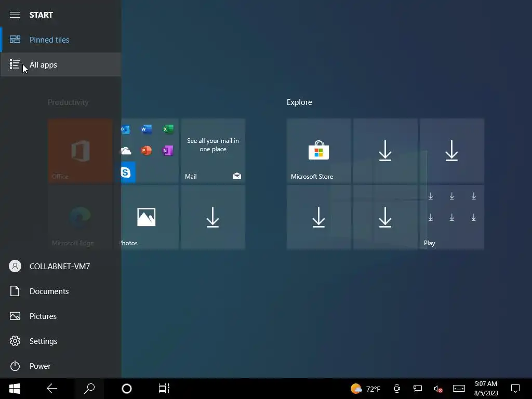Image resolution: width=532 pixels, height=399 pixels.
Task: Open the COLLABNET-VM7 user account
Action: [x=61, y=267]
